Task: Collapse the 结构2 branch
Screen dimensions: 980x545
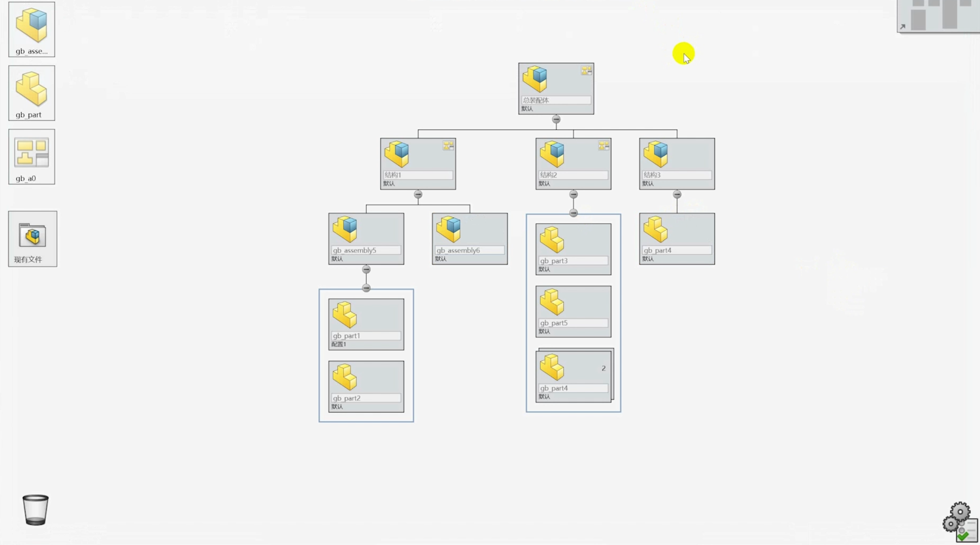Action: click(x=573, y=195)
